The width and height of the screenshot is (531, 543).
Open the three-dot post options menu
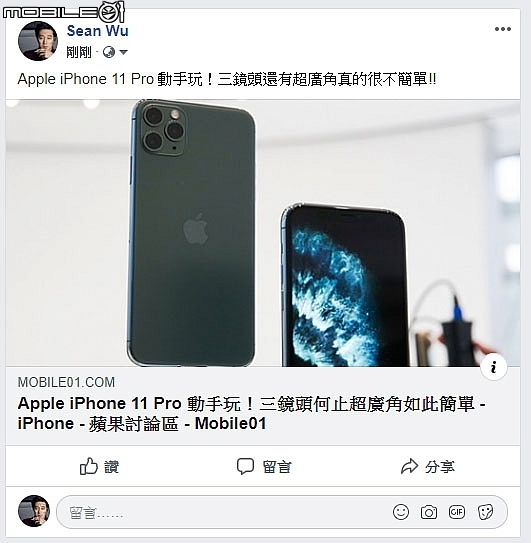[503, 29]
